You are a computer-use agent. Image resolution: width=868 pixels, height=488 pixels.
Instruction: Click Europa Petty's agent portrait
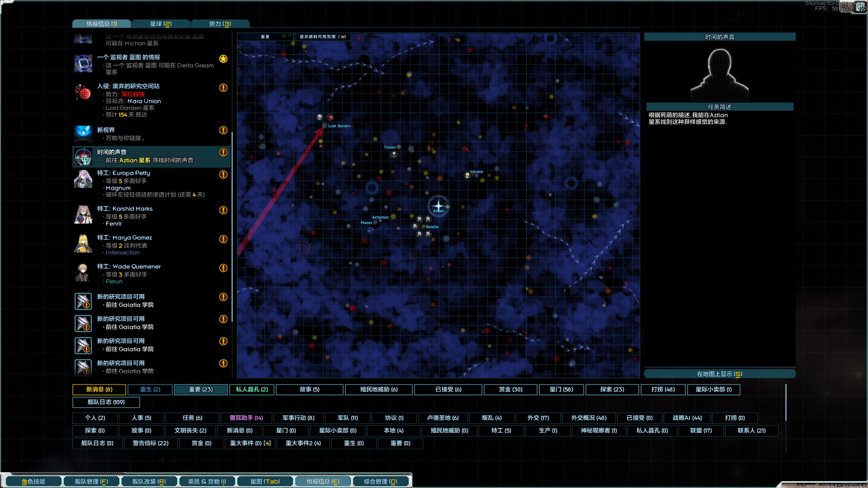(83, 179)
